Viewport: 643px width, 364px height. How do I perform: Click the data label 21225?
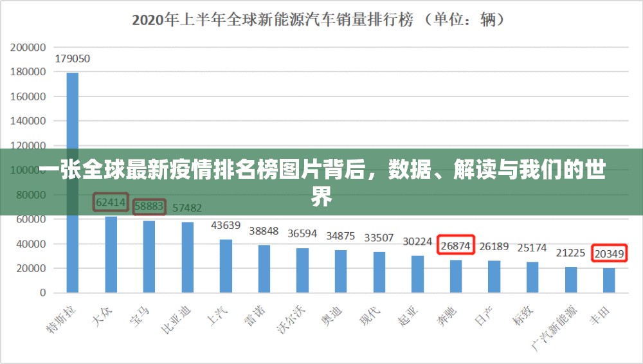tap(570, 253)
